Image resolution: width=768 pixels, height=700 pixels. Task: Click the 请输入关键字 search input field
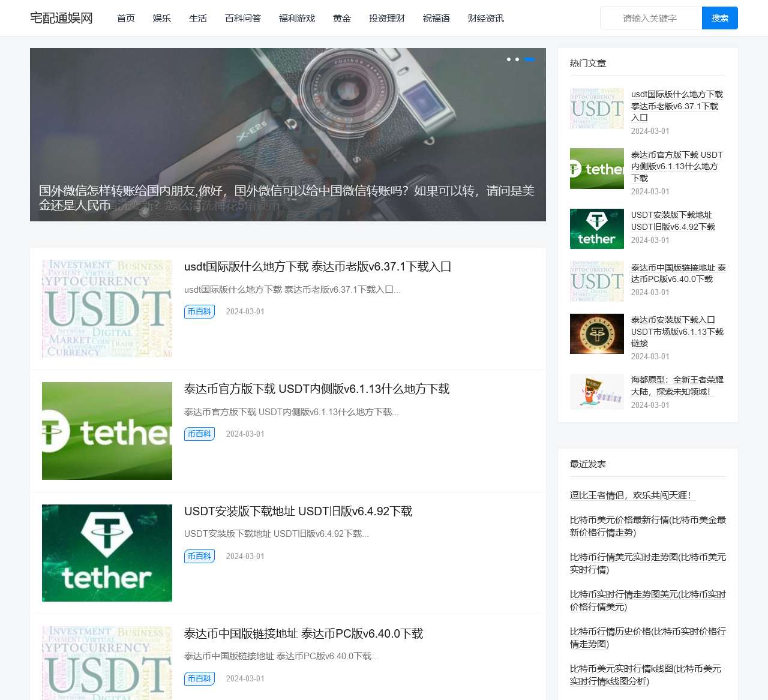pos(650,18)
